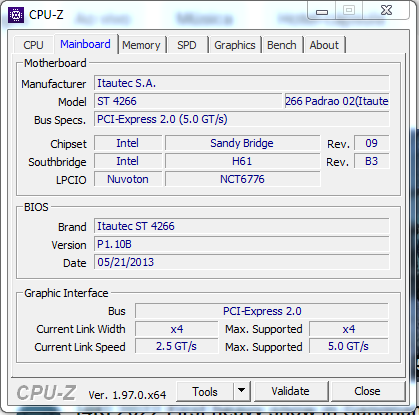Open the Bench tab
The width and height of the screenshot is (419, 415).
(282, 45)
